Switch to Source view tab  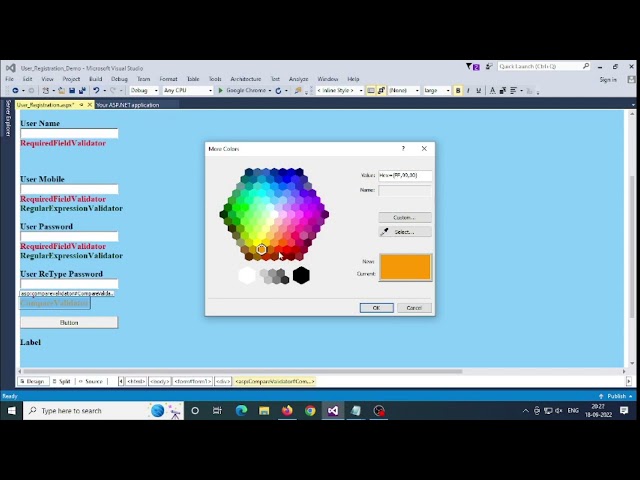coord(91,381)
